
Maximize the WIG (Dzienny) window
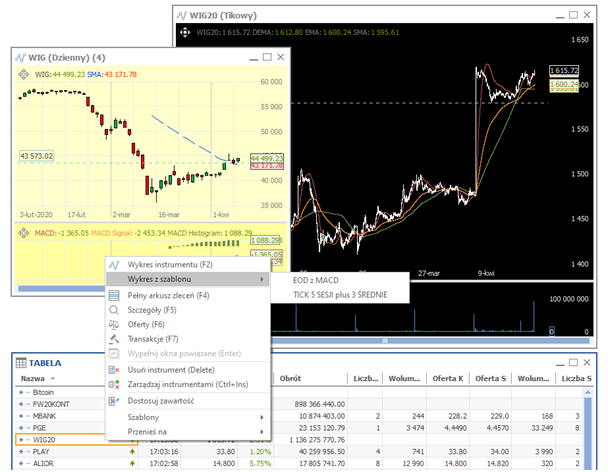[267, 57]
